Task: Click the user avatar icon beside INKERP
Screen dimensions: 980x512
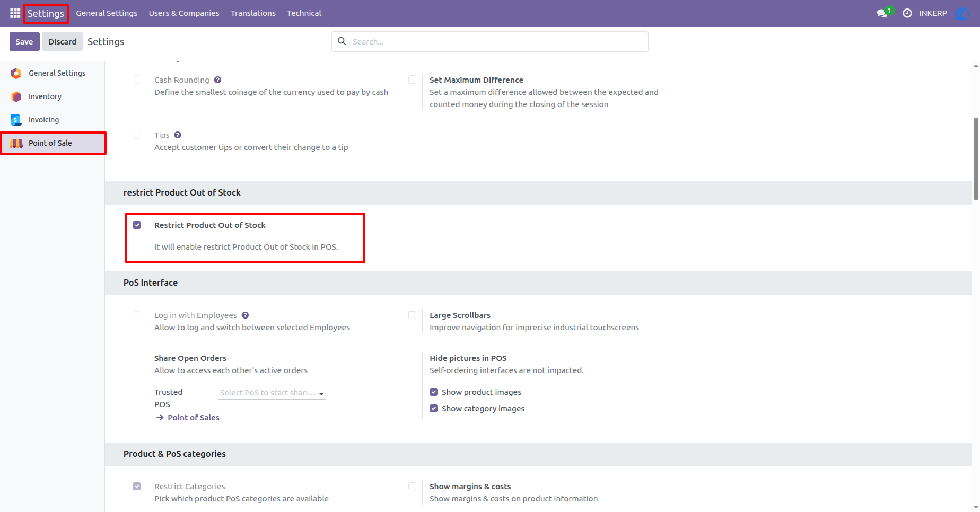Action: pos(961,13)
